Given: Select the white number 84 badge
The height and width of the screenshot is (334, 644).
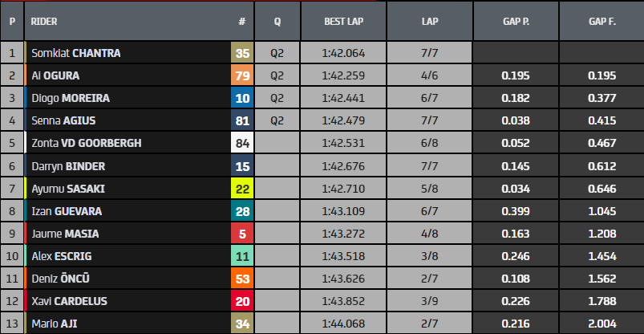Looking at the screenshot, I should 242,144.
